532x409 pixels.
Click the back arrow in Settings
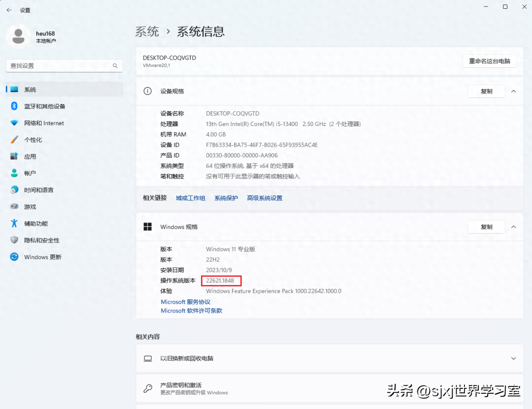9,10
